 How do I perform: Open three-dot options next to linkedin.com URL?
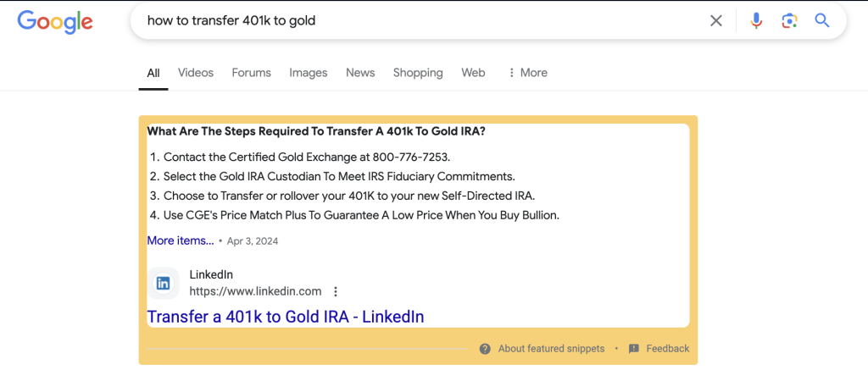click(335, 291)
